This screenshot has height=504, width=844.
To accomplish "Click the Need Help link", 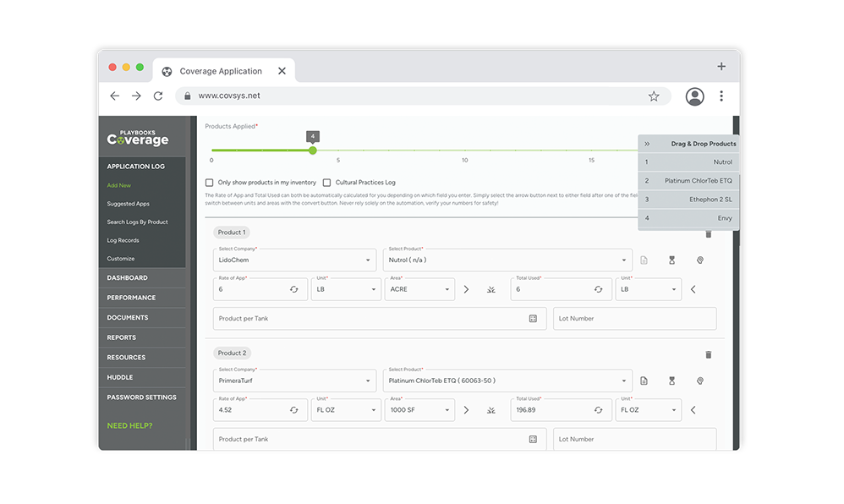I will 129,425.
